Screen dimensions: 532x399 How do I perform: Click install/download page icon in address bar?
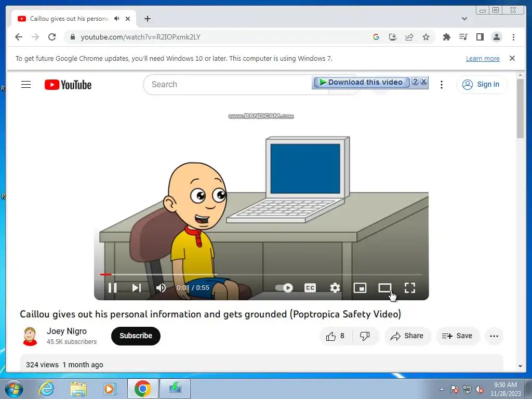[393, 37]
